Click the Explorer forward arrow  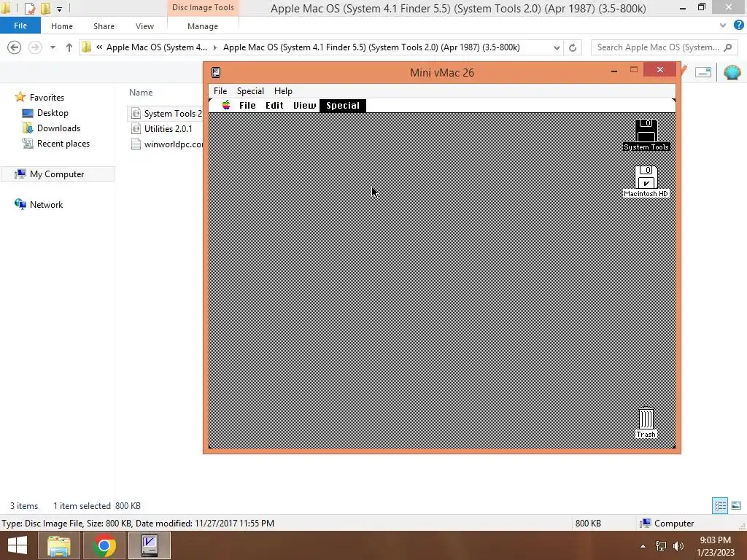click(35, 47)
